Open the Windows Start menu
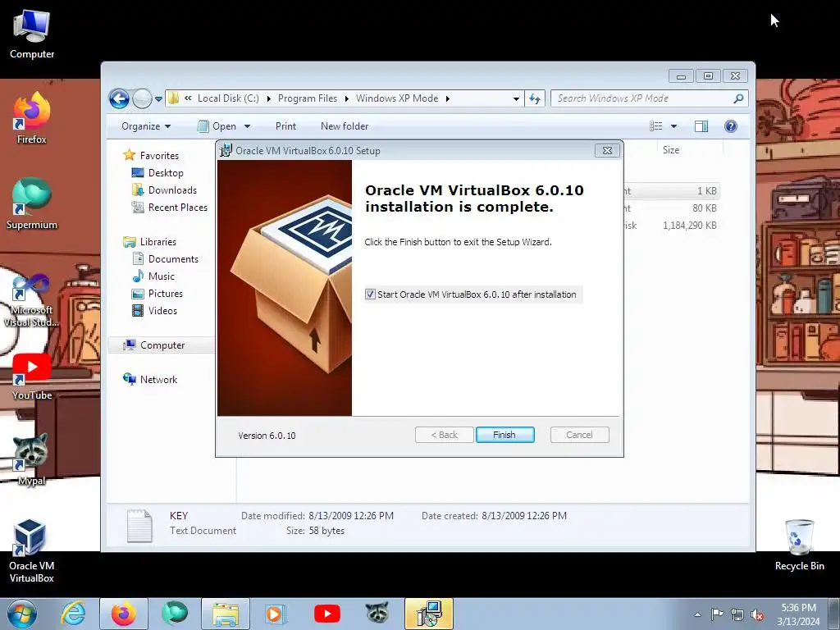 pyautogui.click(x=22, y=614)
